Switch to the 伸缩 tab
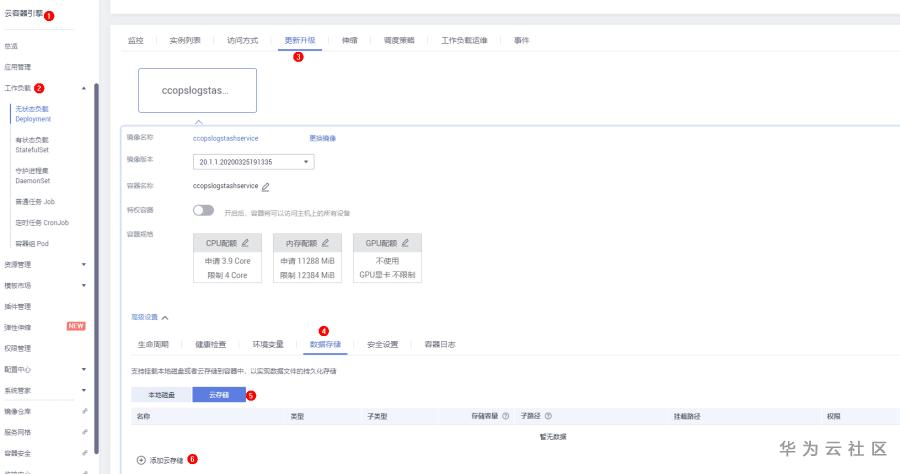900x474 pixels. (350, 40)
